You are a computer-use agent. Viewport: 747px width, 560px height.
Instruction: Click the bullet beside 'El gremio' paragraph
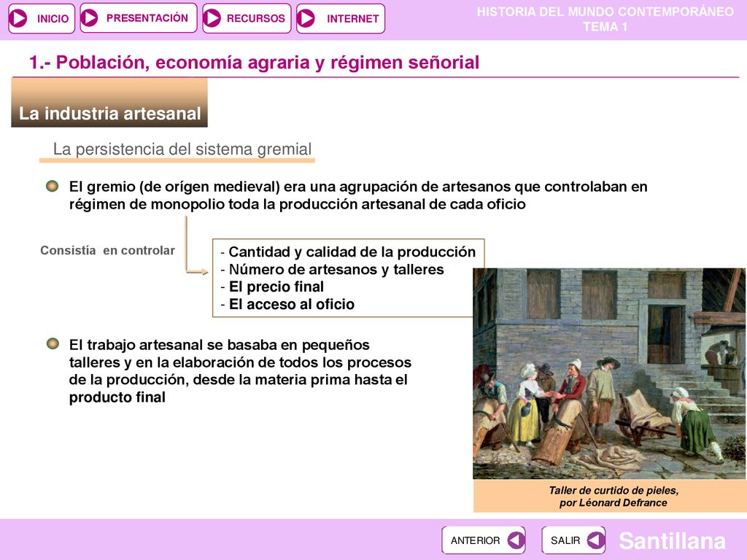(x=53, y=186)
